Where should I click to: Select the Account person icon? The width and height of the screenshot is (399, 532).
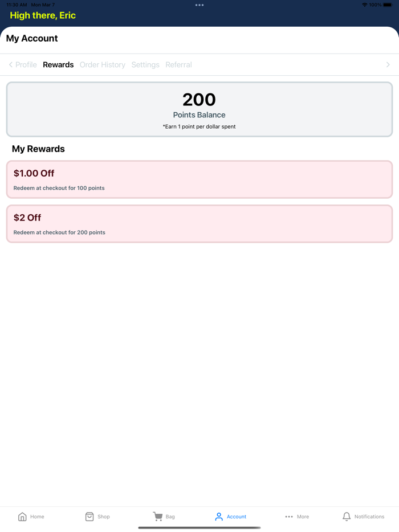(219, 517)
